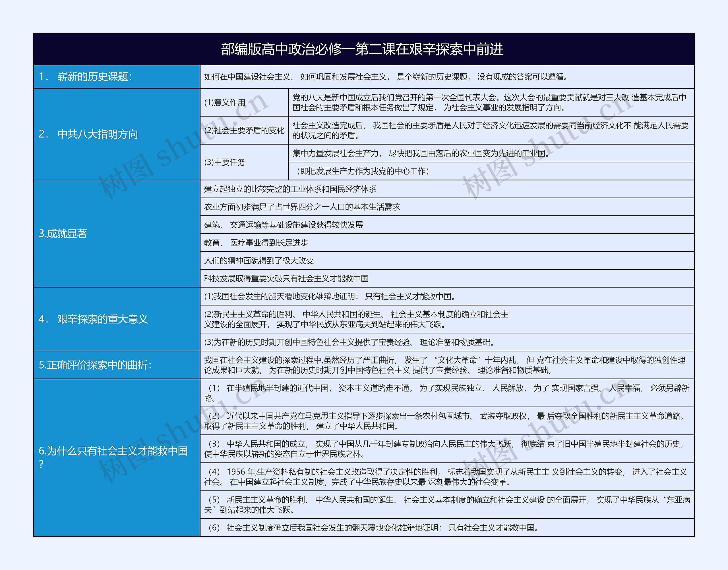Click the item (5) 新民主主义革命的胜利、中华人民共和国的诞生、社会主义基本制度的确立和社会主义建设
728x570 pixels.
tap(447, 505)
